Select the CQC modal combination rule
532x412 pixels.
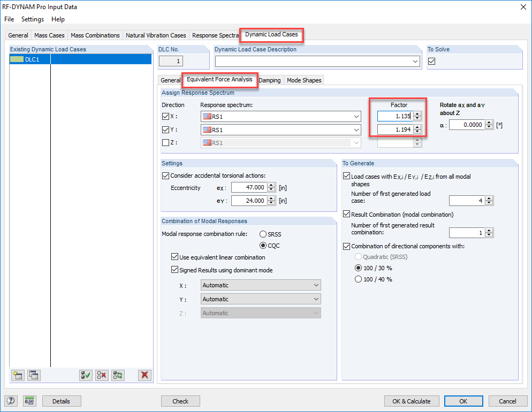(x=263, y=246)
